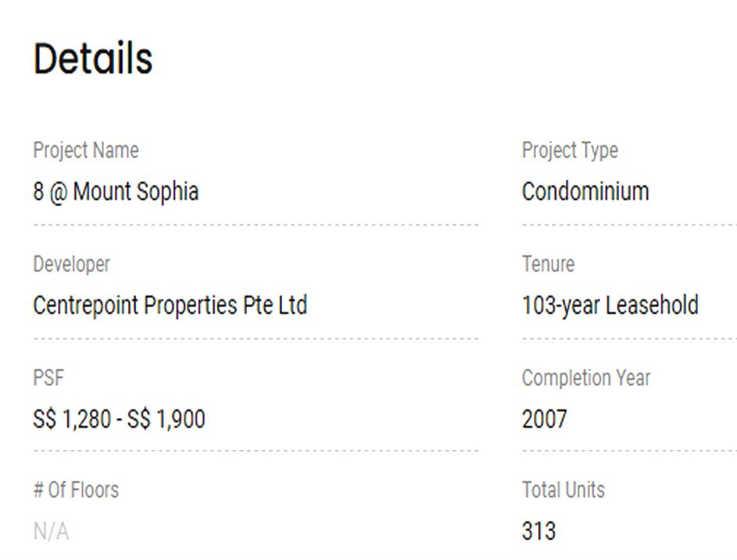
Task: Click the dashed divider below the developer name
Action: click(x=256, y=339)
